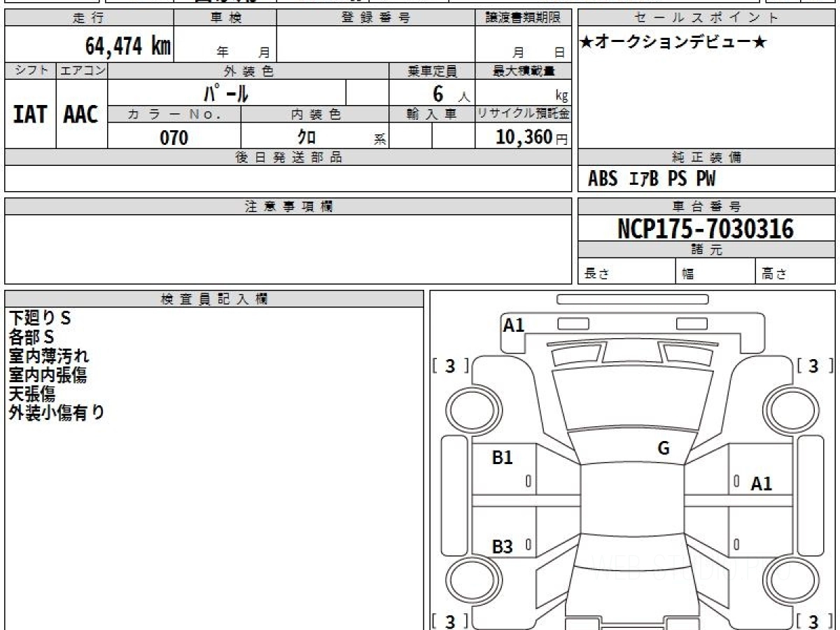Image resolution: width=840 pixels, height=630 pixels.
Task: Select the 内装色 header
Action: click(316, 114)
